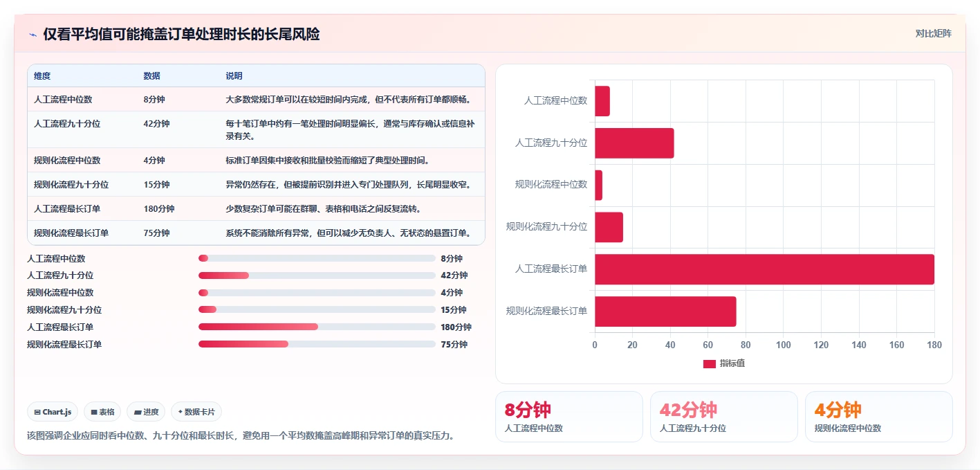Click the 人工流程最长订单 progress bar
This screenshot has height=470, width=980.
317,327
